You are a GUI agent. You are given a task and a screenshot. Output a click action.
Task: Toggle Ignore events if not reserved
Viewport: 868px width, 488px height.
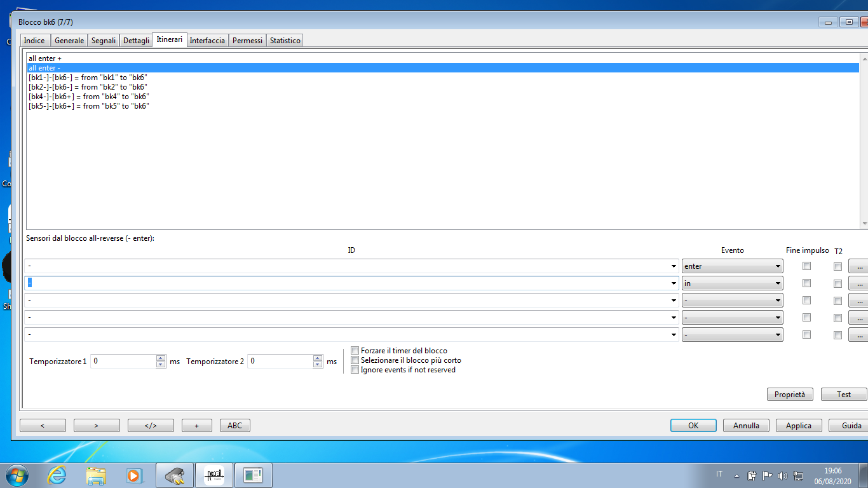click(355, 370)
